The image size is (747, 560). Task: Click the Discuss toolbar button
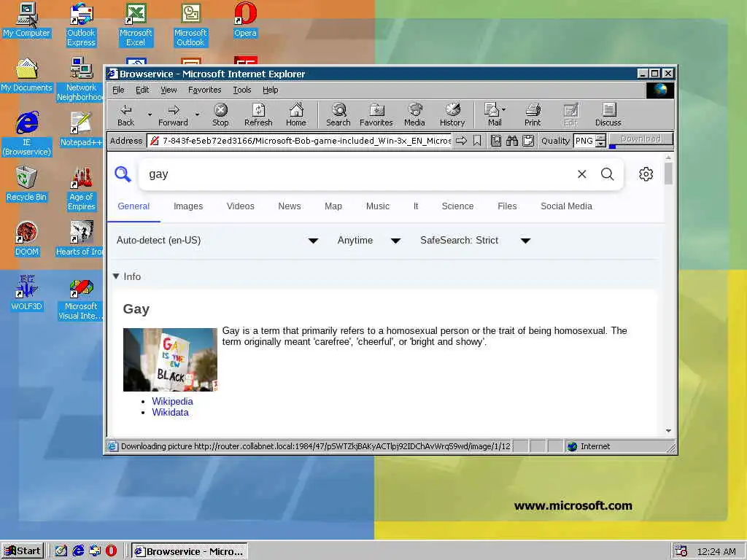click(x=608, y=114)
